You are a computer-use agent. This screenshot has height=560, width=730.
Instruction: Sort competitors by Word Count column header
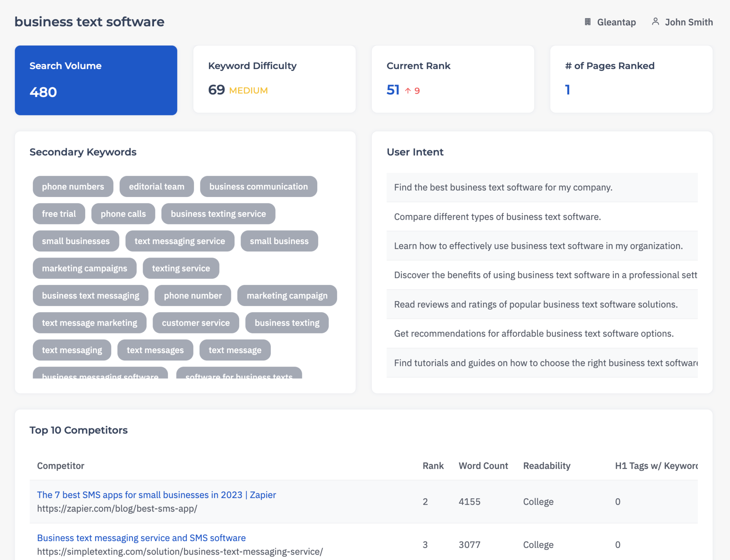pos(483,466)
